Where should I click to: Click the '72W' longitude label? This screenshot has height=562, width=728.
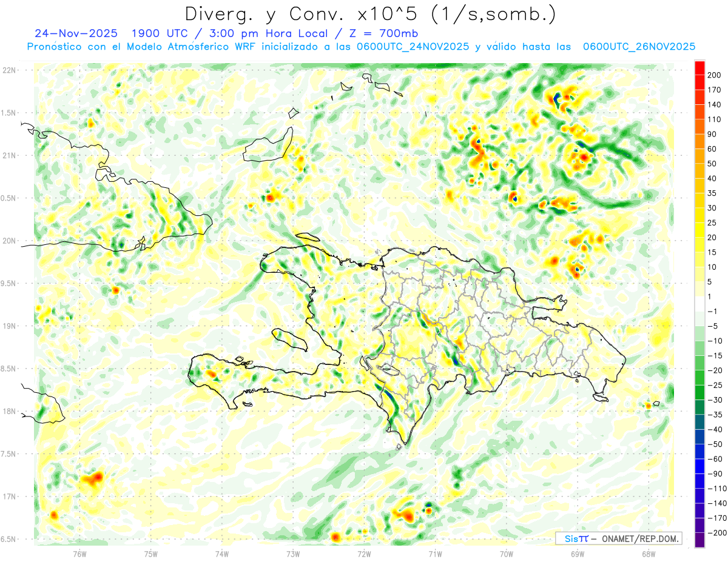364,554
